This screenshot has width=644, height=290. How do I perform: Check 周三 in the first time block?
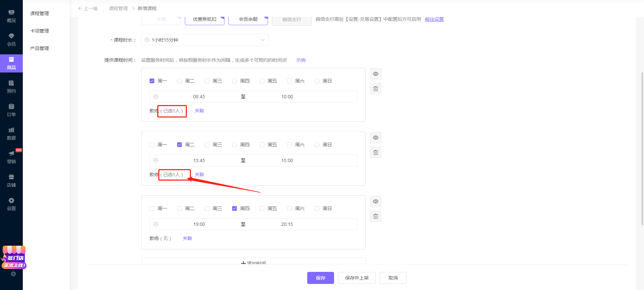(207, 81)
